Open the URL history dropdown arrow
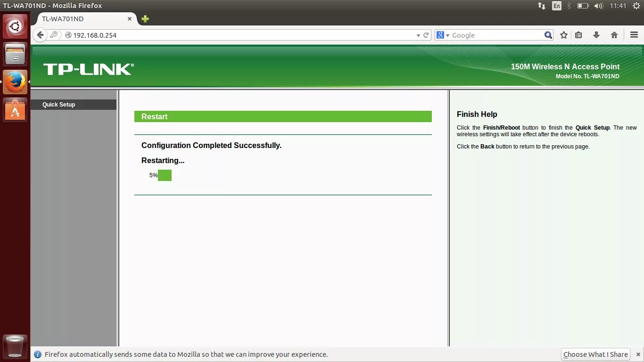The image size is (644, 362). [418, 35]
